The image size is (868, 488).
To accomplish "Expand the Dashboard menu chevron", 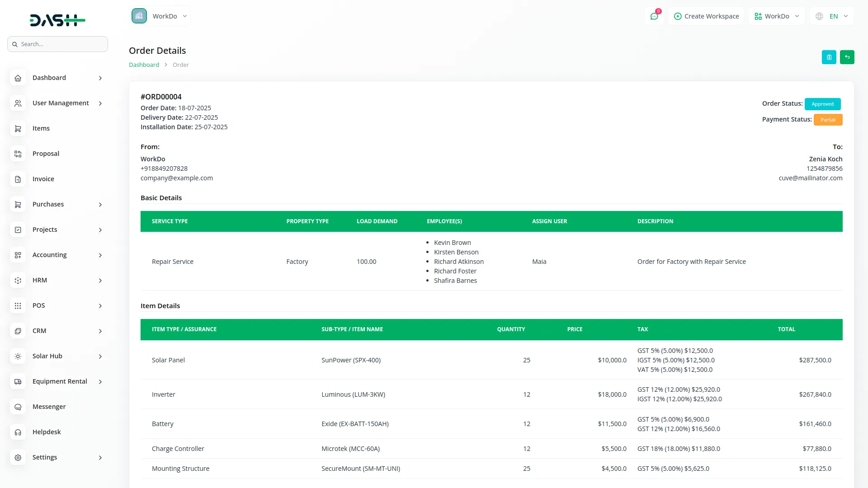I will coord(100,78).
